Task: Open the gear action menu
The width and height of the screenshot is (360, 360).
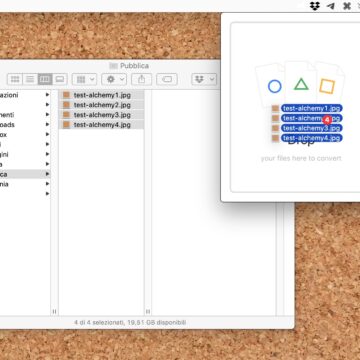Action: coord(114,79)
